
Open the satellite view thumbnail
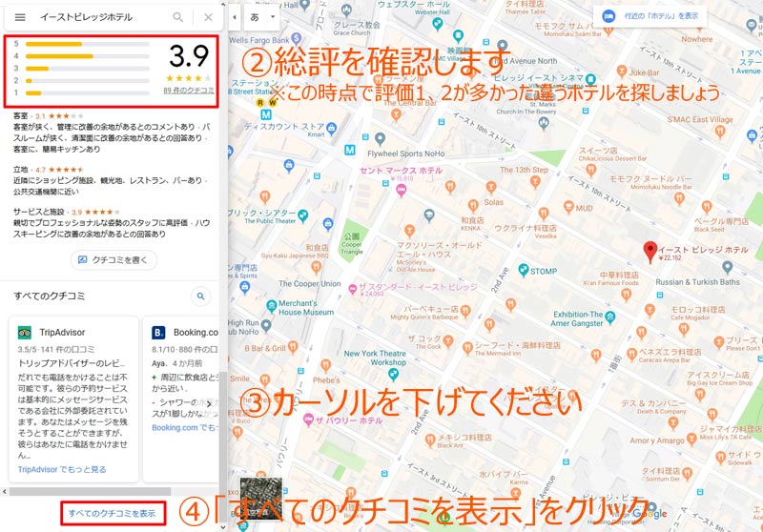260,499
